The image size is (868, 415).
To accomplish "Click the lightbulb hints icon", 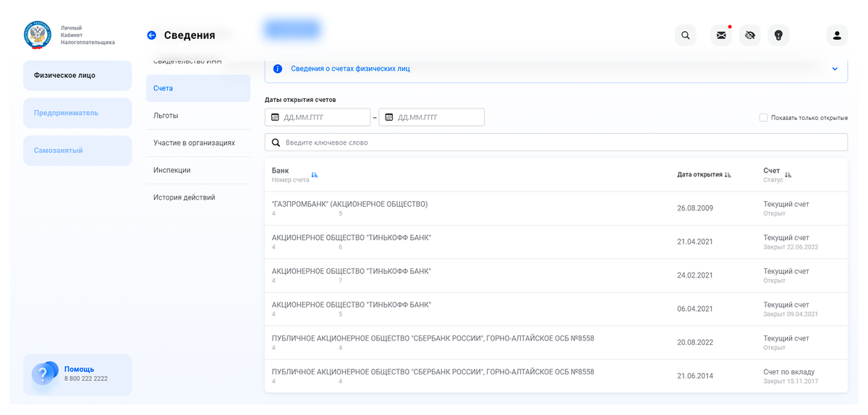I will (778, 35).
